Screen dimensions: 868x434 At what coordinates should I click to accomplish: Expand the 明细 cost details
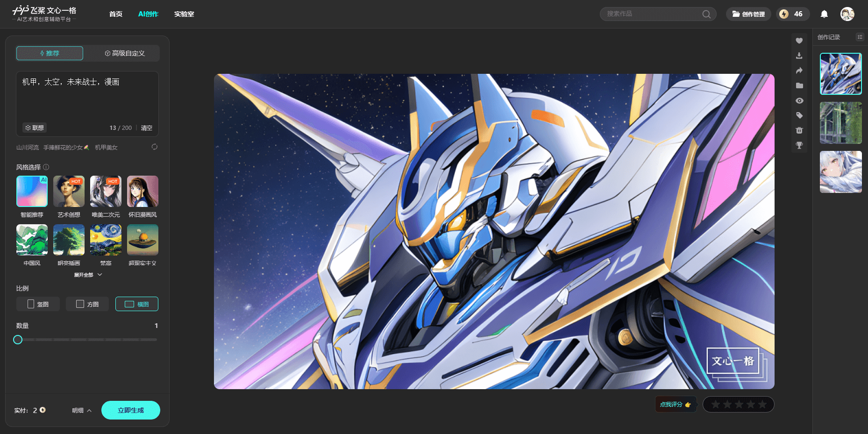coord(82,410)
